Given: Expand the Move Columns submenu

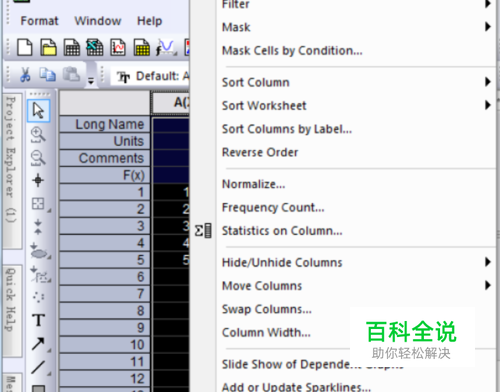Looking at the screenshot, I should click(x=488, y=285).
